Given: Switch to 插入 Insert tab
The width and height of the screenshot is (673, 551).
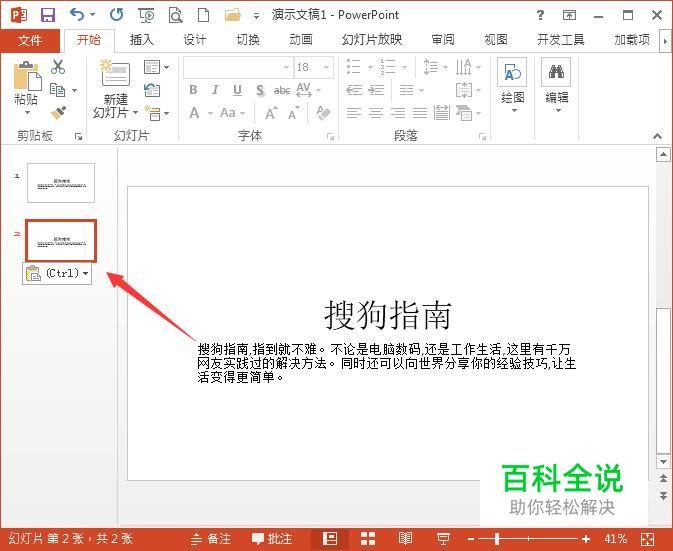Looking at the screenshot, I should coord(141,40).
